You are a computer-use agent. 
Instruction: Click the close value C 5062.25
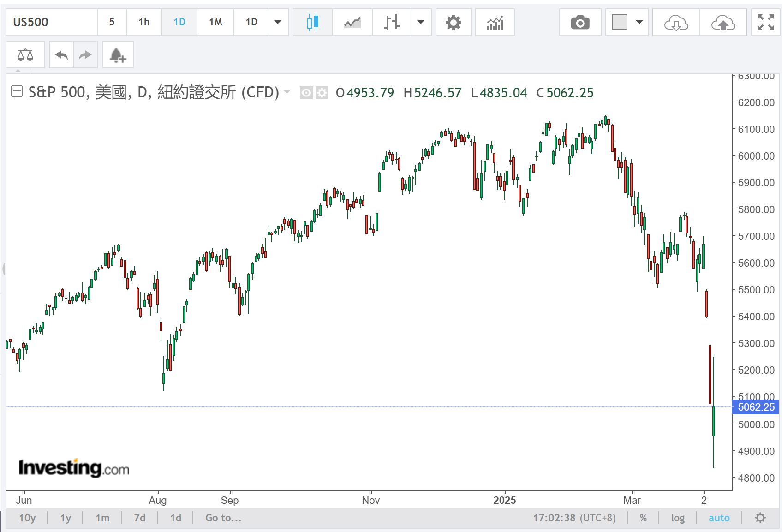pos(565,93)
